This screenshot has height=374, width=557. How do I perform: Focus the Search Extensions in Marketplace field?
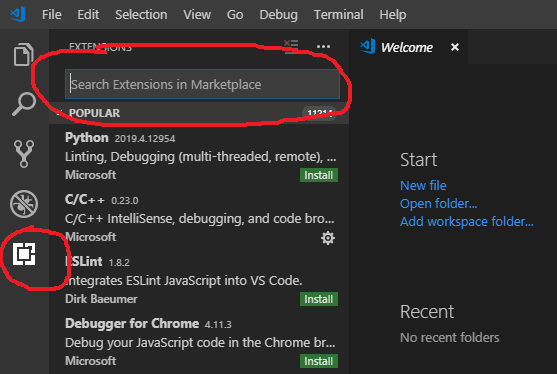tap(202, 84)
